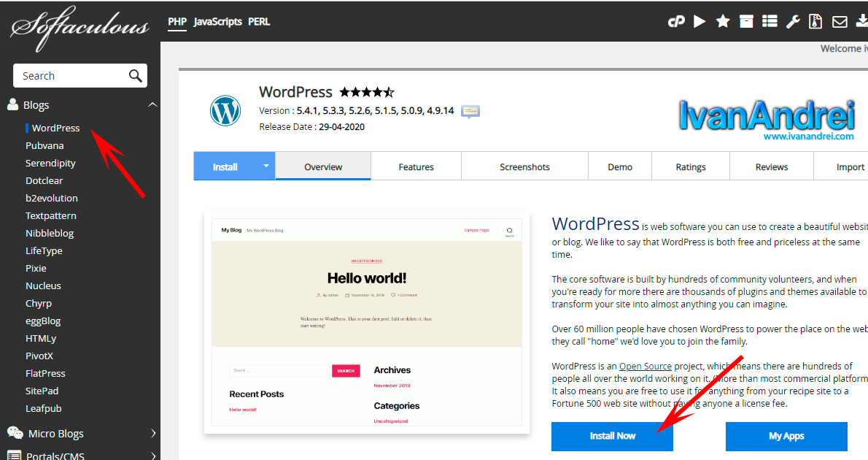Open the backups zip file icon
This screenshot has width=868, height=460.
(815, 22)
